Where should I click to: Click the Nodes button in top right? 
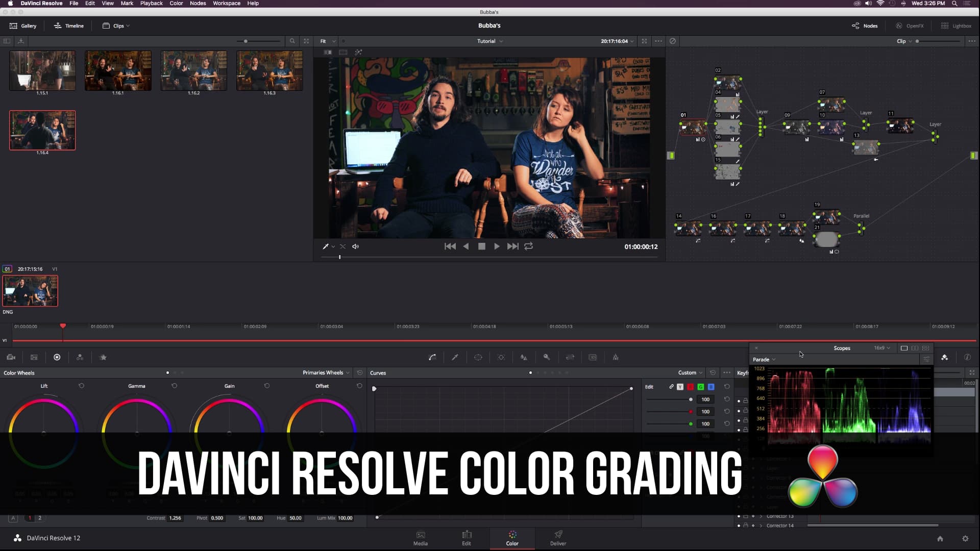[865, 26]
